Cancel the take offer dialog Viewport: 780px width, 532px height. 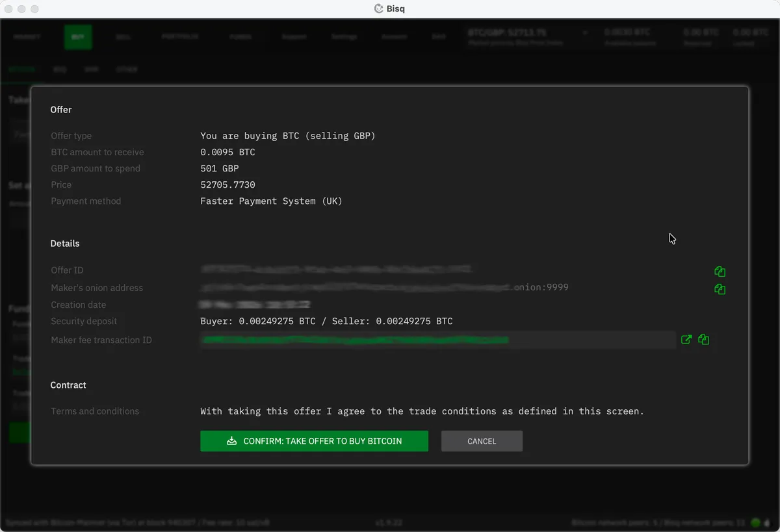point(482,440)
